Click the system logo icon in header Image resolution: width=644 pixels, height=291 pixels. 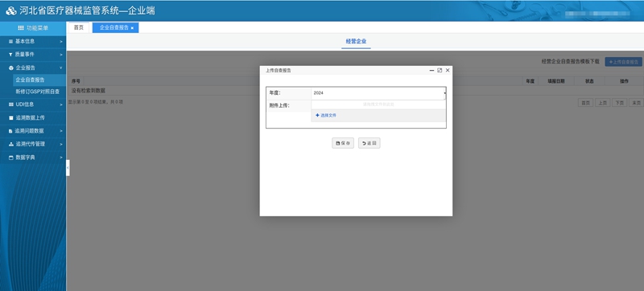point(11,11)
